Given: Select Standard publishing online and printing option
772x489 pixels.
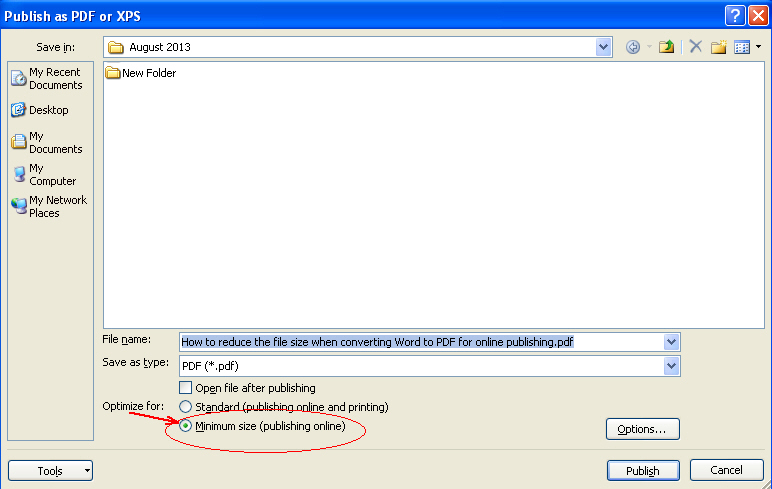Looking at the screenshot, I should (185, 407).
